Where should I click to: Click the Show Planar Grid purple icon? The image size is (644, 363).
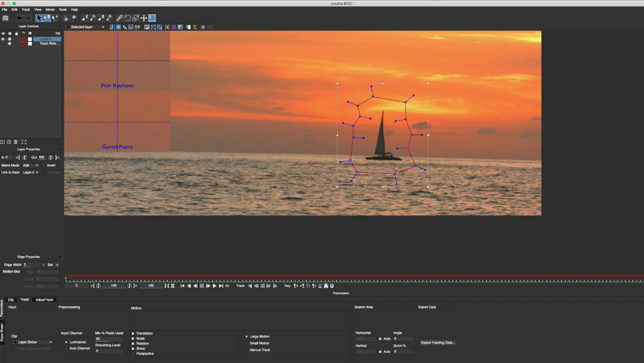[x=174, y=27]
